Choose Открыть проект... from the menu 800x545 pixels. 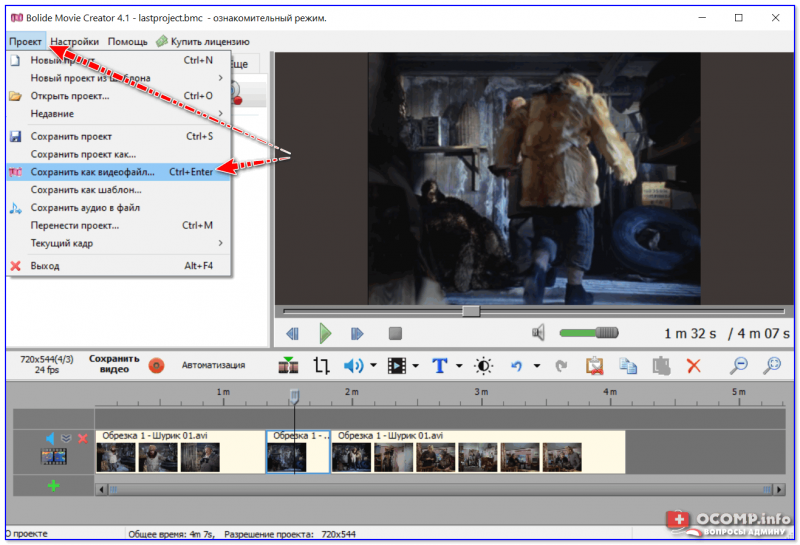coord(119,95)
